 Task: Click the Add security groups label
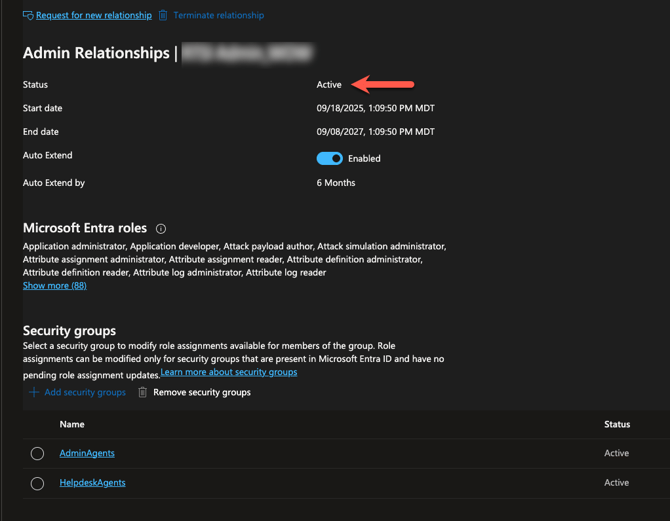pyautogui.click(x=85, y=393)
